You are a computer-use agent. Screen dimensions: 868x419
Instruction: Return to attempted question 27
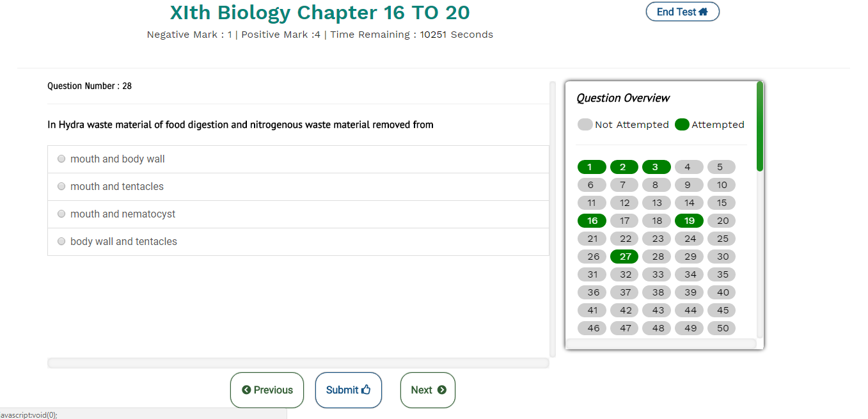[x=624, y=257]
